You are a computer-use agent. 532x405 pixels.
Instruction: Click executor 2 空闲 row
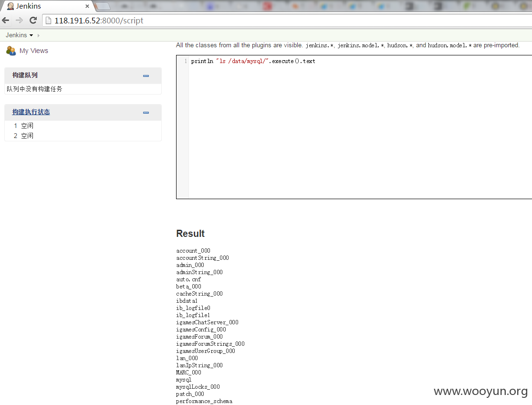click(x=83, y=136)
